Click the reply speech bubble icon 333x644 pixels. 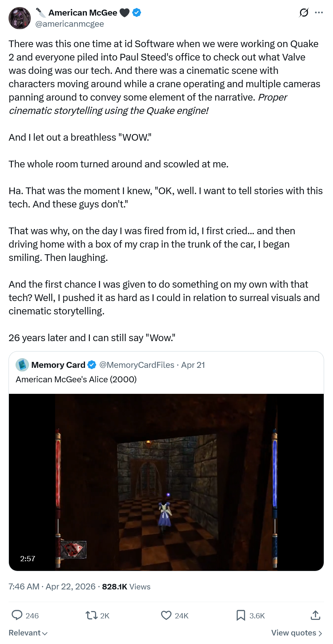pyautogui.click(x=17, y=615)
